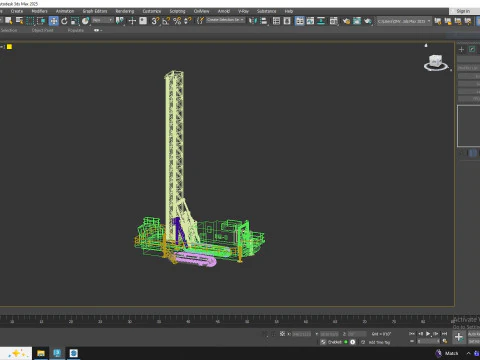Screen dimensions: 480x360
Task: Toggle Keyboard Shortcut Override icon
Action: pyautogui.click(x=143, y=21)
